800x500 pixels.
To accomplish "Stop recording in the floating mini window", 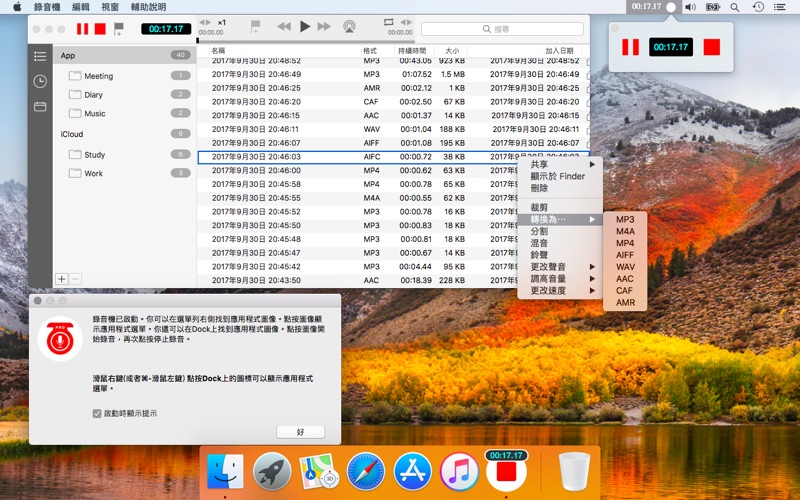I will [x=711, y=47].
